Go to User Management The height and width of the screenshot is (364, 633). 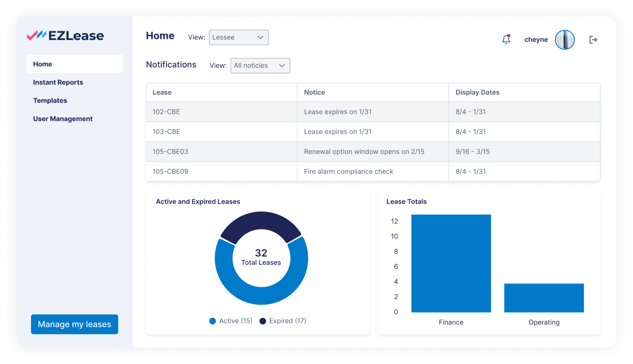tap(63, 118)
